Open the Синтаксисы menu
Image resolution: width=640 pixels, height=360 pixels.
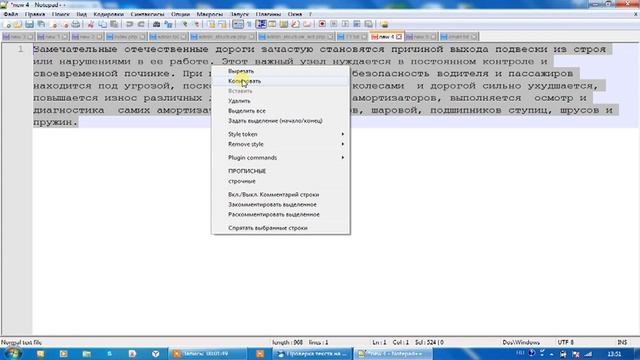(147, 14)
